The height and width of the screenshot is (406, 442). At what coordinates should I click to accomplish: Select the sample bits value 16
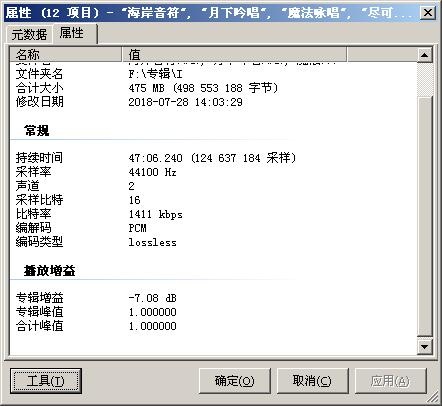coord(135,200)
